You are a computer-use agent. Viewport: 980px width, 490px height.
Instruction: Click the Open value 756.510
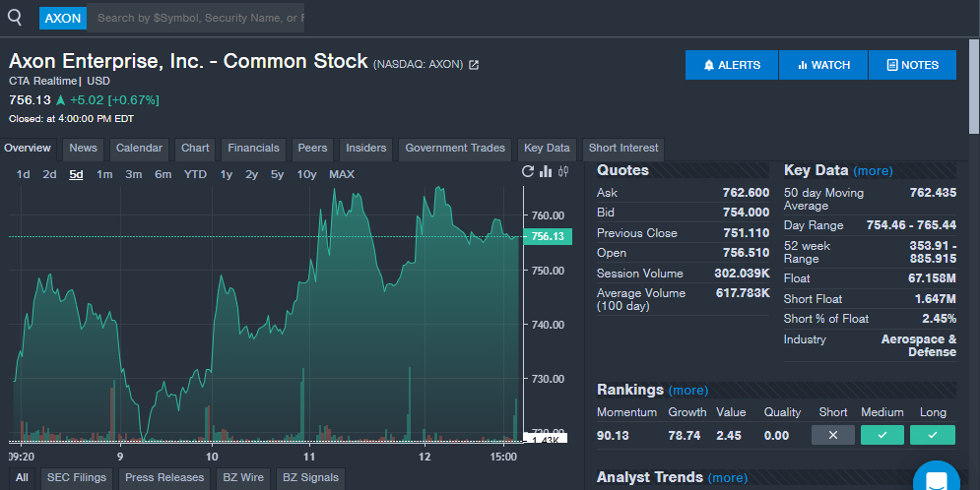click(x=746, y=253)
